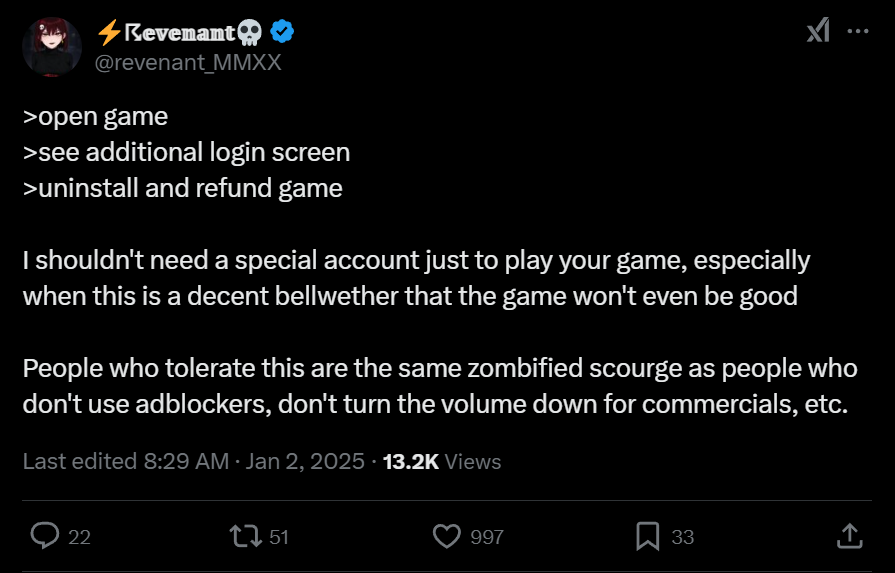This screenshot has width=895, height=573.
Task: Click the Jan 2, 2025 date
Action: click(305, 461)
